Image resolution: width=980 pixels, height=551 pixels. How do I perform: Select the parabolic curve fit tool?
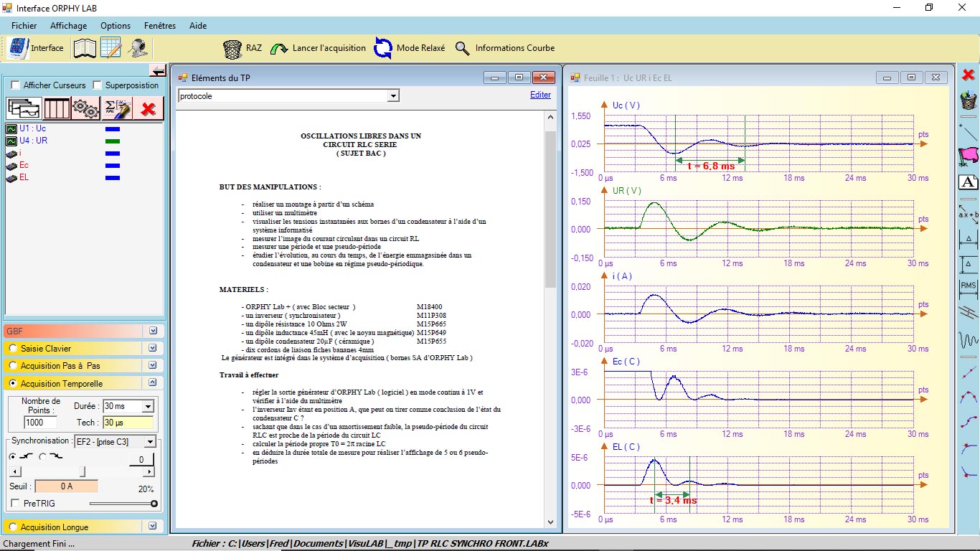click(x=969, y=397)
